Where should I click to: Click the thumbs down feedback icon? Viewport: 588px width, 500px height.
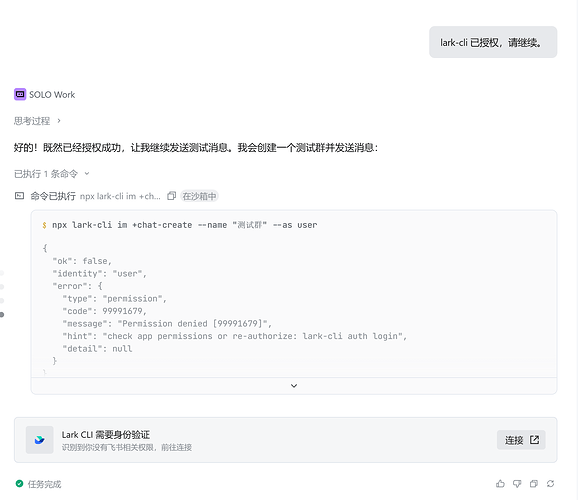coord(517,484)
